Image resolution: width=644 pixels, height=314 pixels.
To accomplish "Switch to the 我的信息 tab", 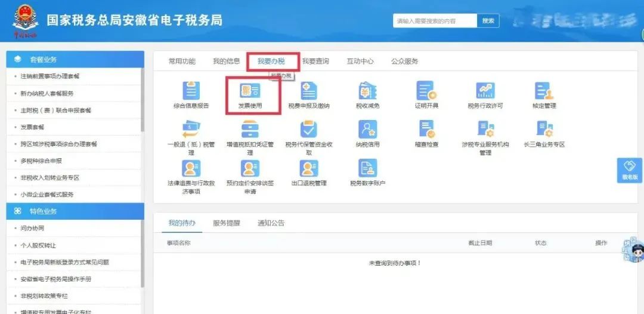I will point(227,61).
